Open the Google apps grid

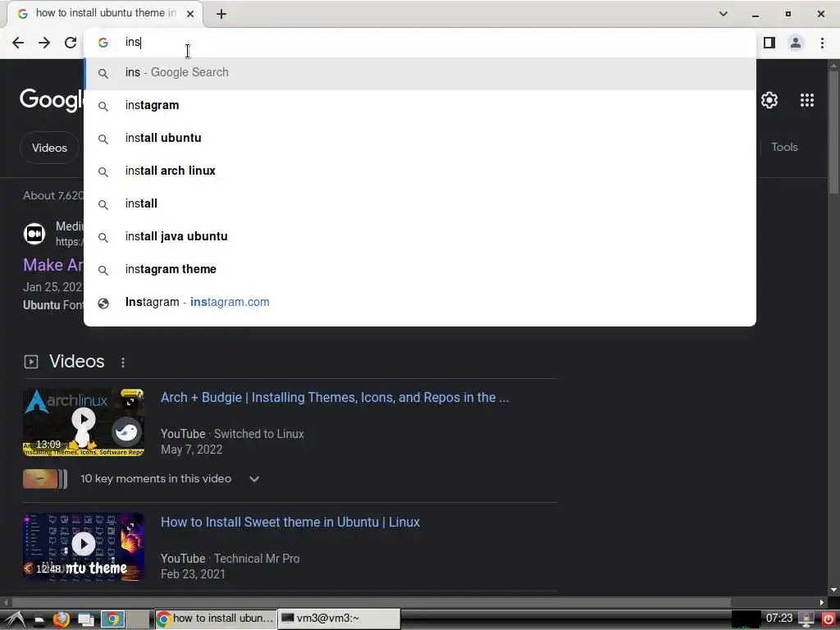pos(807,100)
